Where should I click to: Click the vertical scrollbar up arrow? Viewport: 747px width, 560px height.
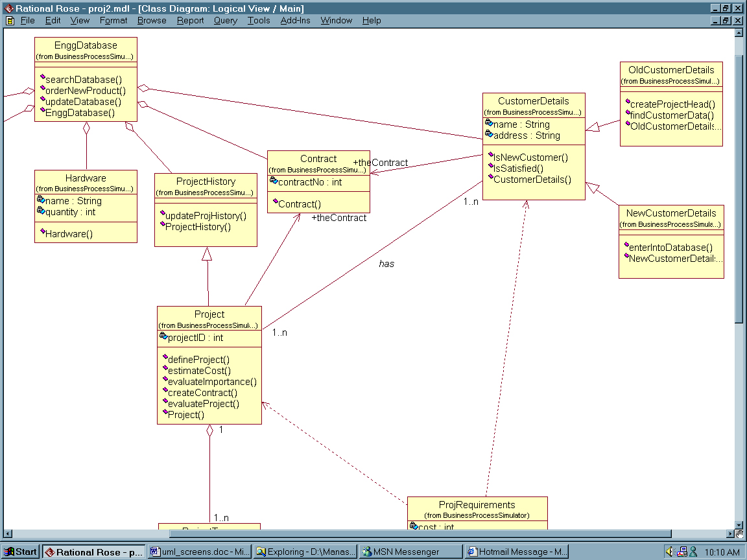739,33
